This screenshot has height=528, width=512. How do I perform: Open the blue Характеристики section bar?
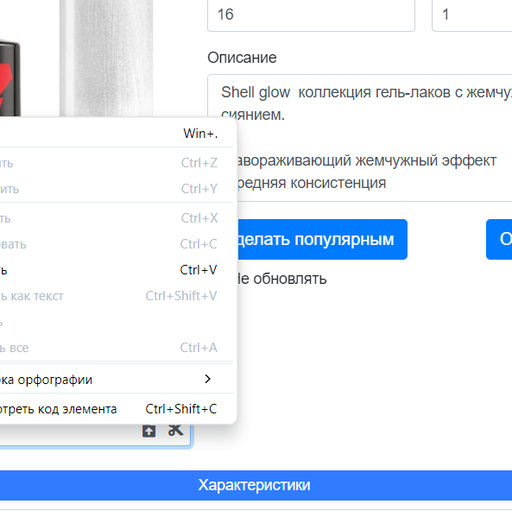coord(256,485)
